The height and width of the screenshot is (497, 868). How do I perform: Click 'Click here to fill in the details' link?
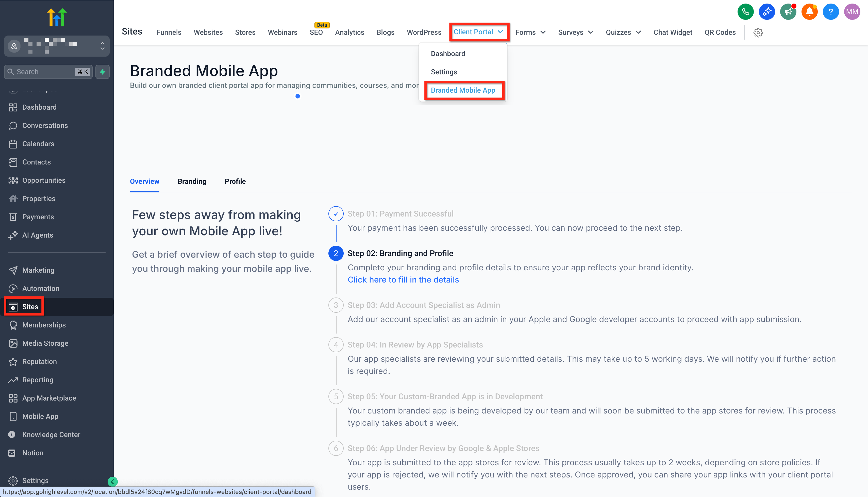403,279
